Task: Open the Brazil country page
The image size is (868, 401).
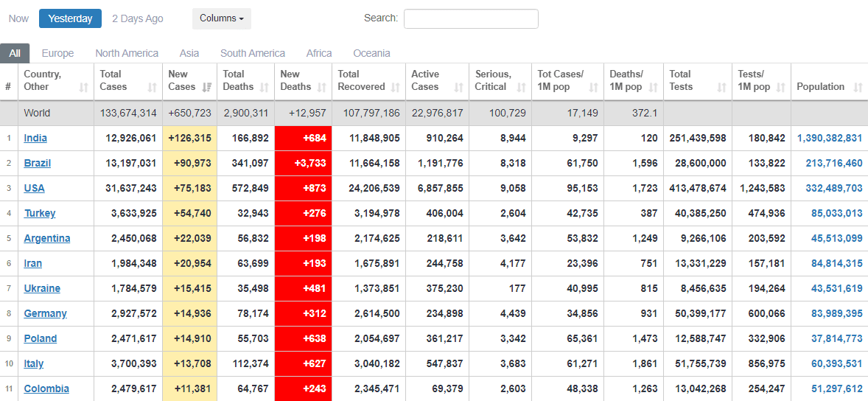Action: [x=38, y=163]
